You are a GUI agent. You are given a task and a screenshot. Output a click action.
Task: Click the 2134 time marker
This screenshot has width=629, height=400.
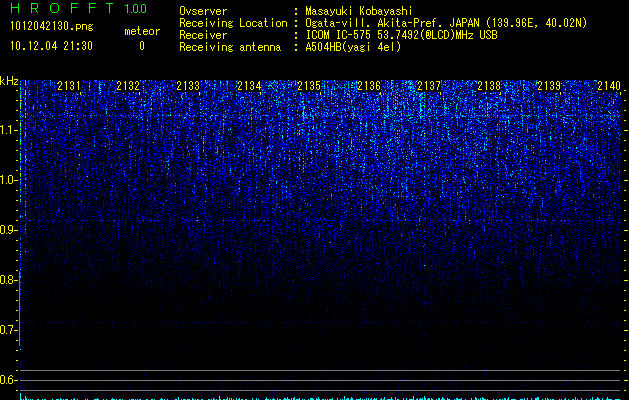pos(249,86)
